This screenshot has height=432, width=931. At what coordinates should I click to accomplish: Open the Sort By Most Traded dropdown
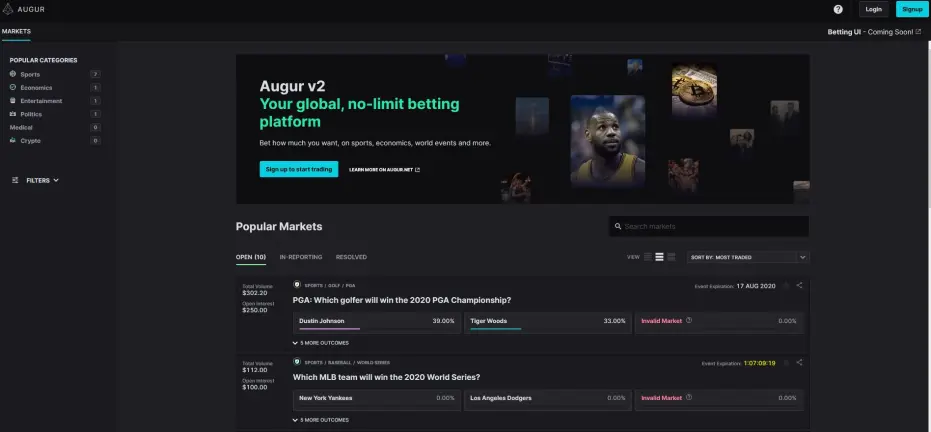748,257
